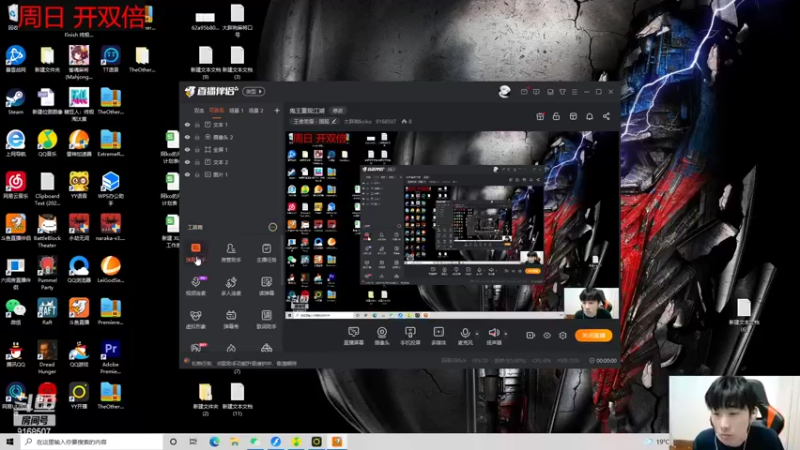Click the user avatar in title bar
The image size is (800, 450).
(x=504, y=91)
